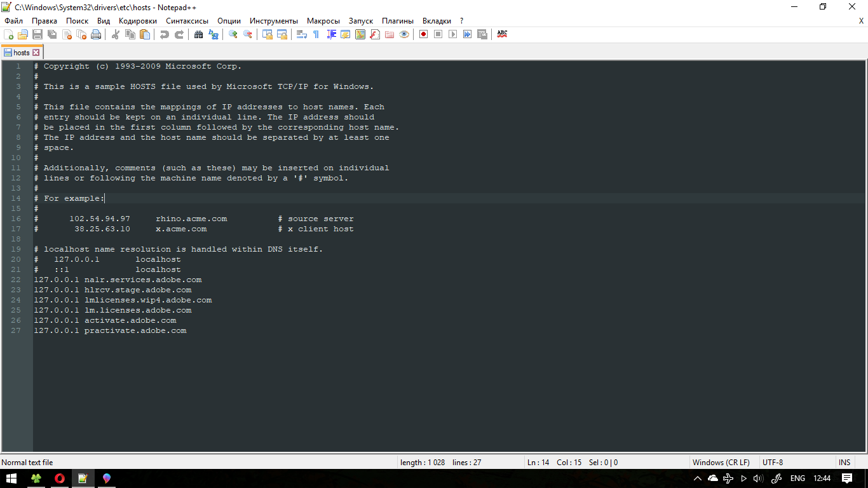Open the Windows Start button
The width and height of the screenshot is (868, 488).
coord(11,478)
